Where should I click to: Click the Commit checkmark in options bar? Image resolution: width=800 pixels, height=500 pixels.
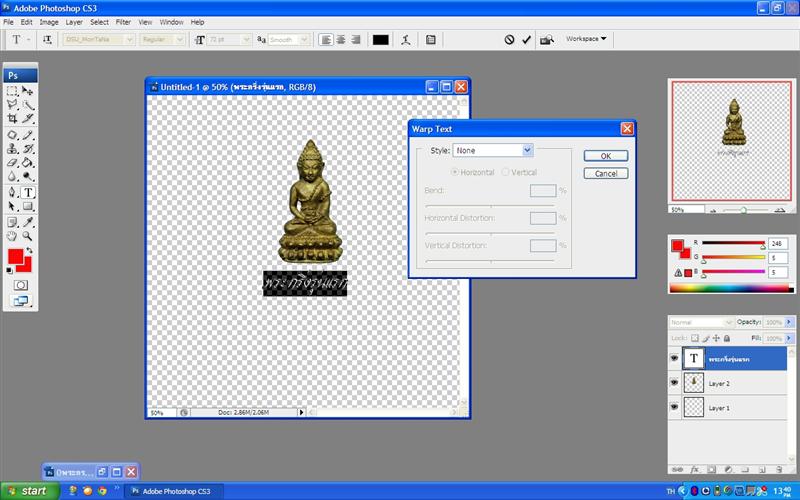pos(528,40)
